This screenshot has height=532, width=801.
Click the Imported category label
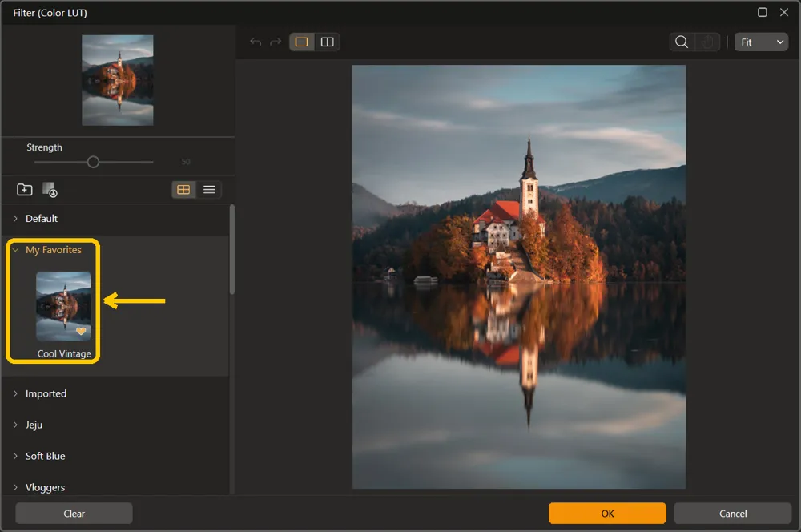click(46, 393)
